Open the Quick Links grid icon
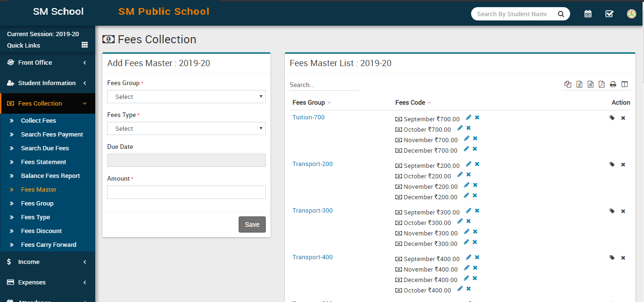 click(x=85, y=45)
